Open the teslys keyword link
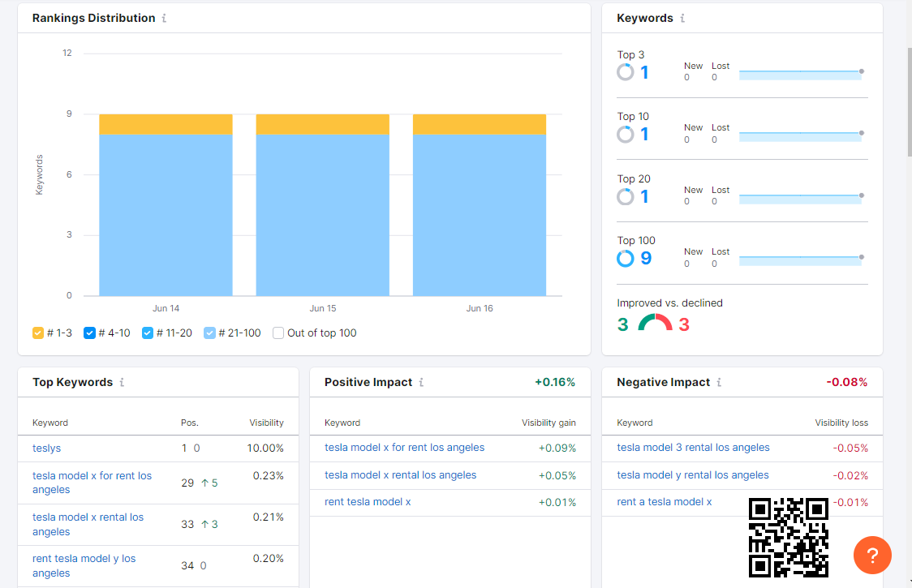Viewport: 912px width, 588px height. coord(46,448)
